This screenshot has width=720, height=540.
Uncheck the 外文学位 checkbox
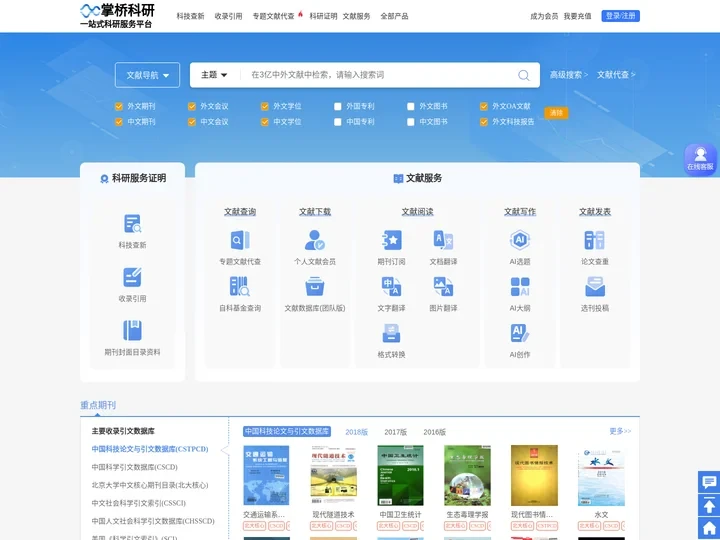pyautogui.click(x=265, y=107)
